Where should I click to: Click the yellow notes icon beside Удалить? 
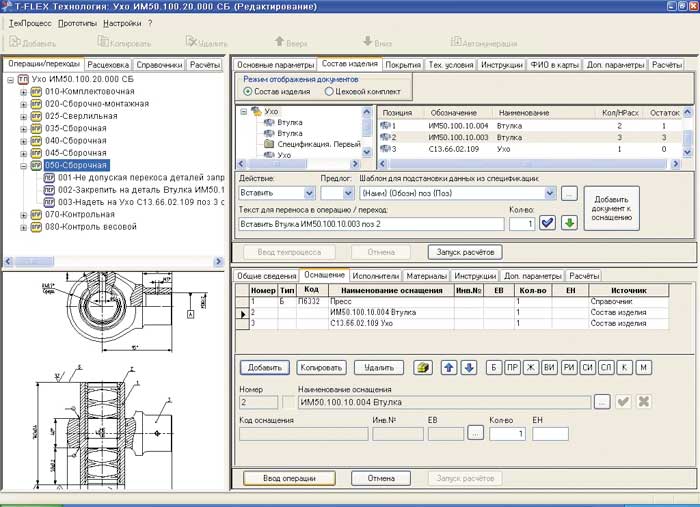[423, 367]
